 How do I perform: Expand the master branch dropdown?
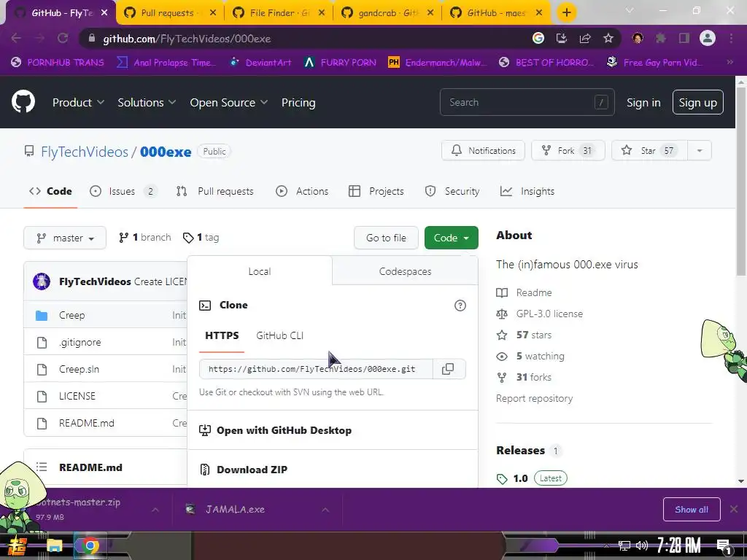pyautogui.click(x=65, y=238)
